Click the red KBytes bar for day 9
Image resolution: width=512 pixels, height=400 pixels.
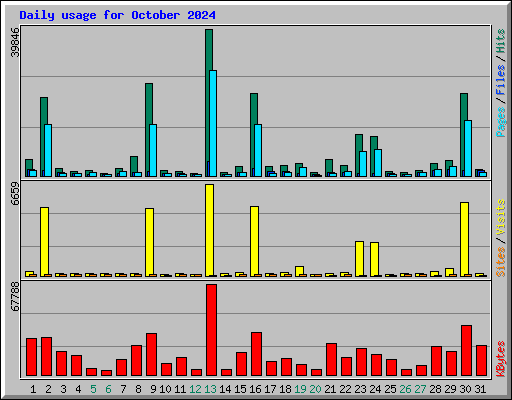click(x=151, y=355)
